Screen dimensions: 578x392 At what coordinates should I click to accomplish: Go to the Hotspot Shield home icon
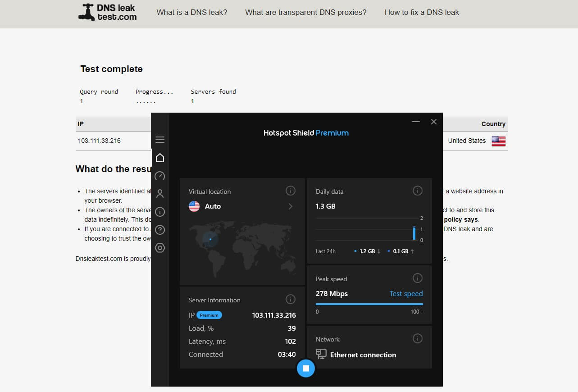coord(160,158)
